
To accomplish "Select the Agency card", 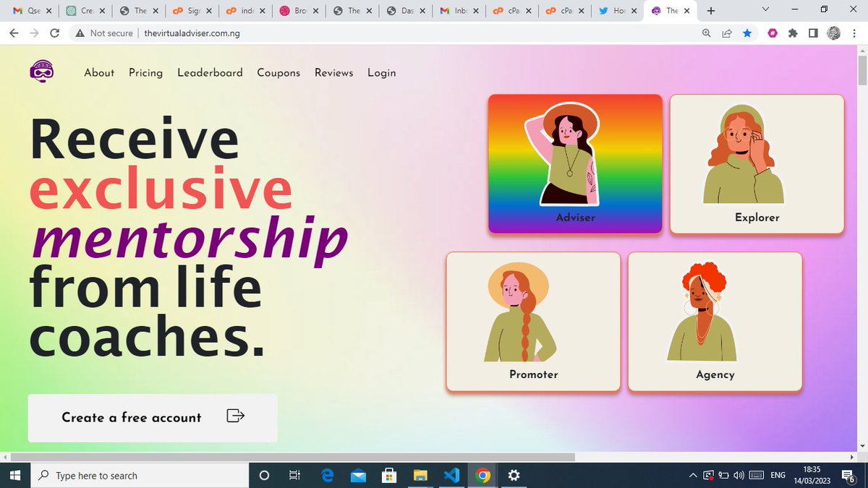I will point(715,322).
